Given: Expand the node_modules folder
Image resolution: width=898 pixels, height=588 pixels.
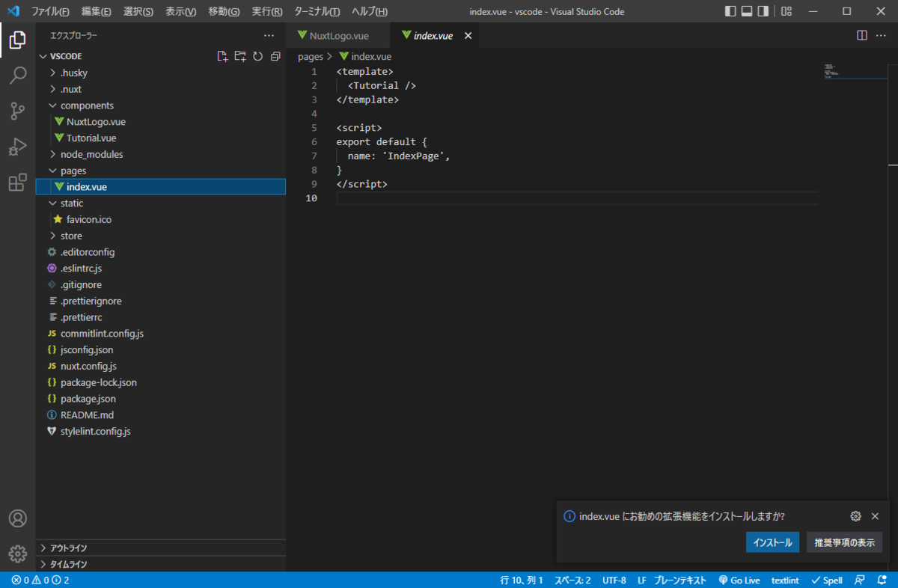Looking at the screenshot, I should click(161, 154).
